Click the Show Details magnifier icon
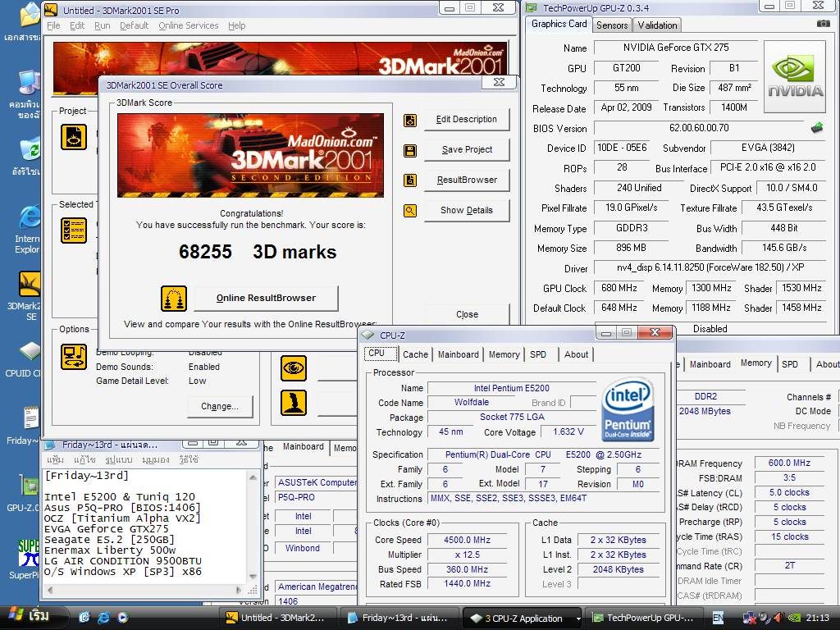 tap(410, 211)
